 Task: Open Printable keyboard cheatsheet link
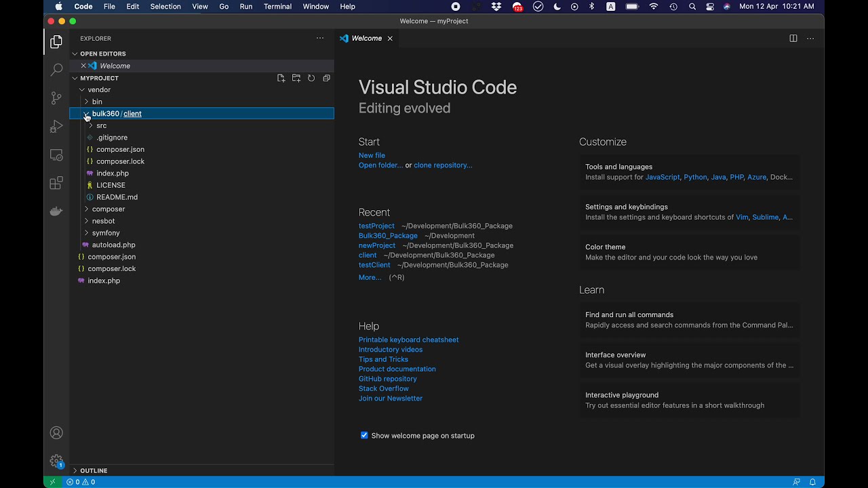pos(409,340)
